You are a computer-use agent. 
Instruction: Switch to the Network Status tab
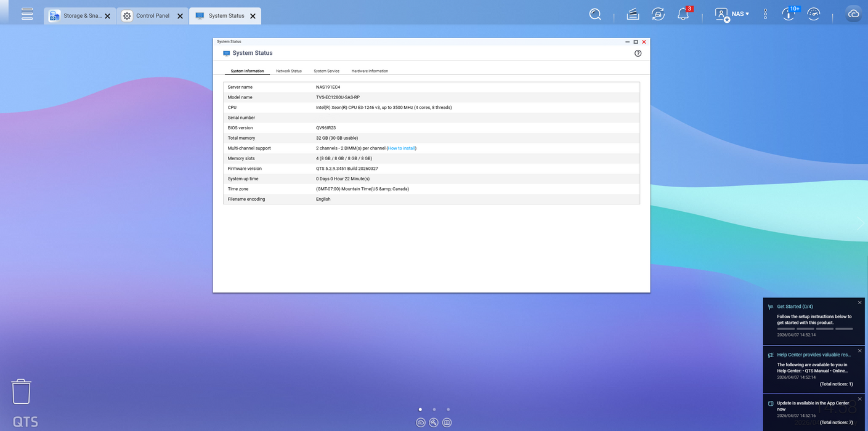(x=288, y=71)
